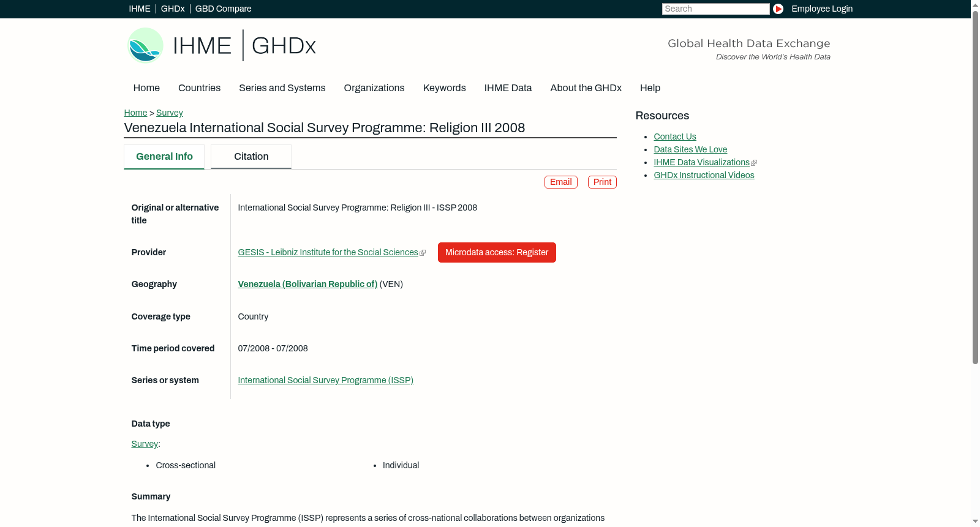Click the 'Summary' heading
The height and width of the screenshot is (527, 980).
tap(151, 497)
